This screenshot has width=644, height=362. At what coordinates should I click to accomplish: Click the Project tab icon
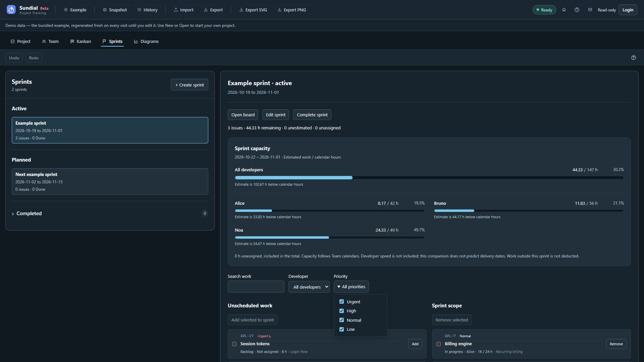[x=12, y=42]
